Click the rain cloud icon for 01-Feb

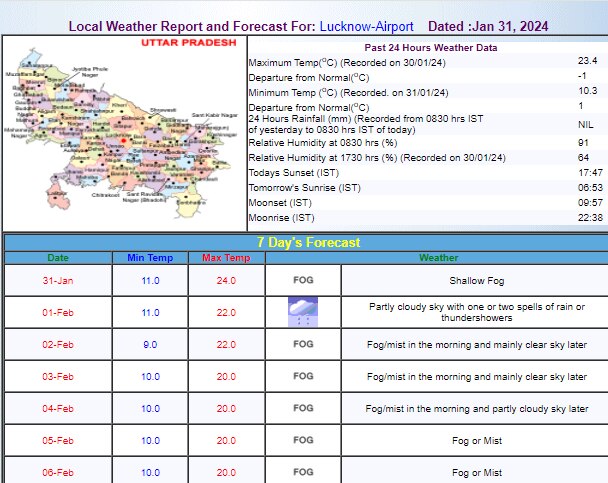303,312
